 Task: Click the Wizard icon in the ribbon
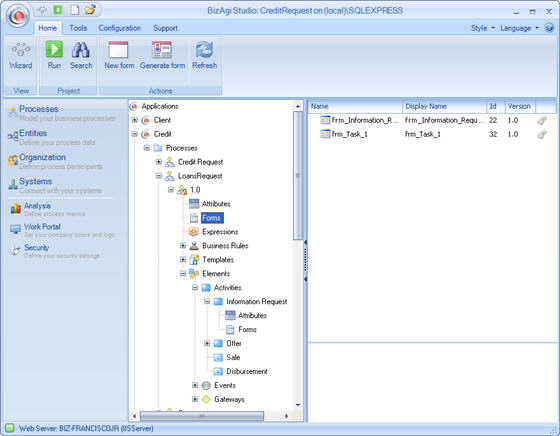pyautogui.click(x=20, y=50)
